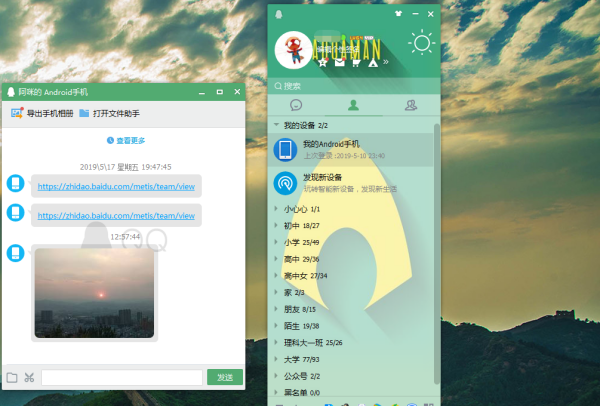Open the skin changer shirt icon
600x406 pixels.
(398, 14)
